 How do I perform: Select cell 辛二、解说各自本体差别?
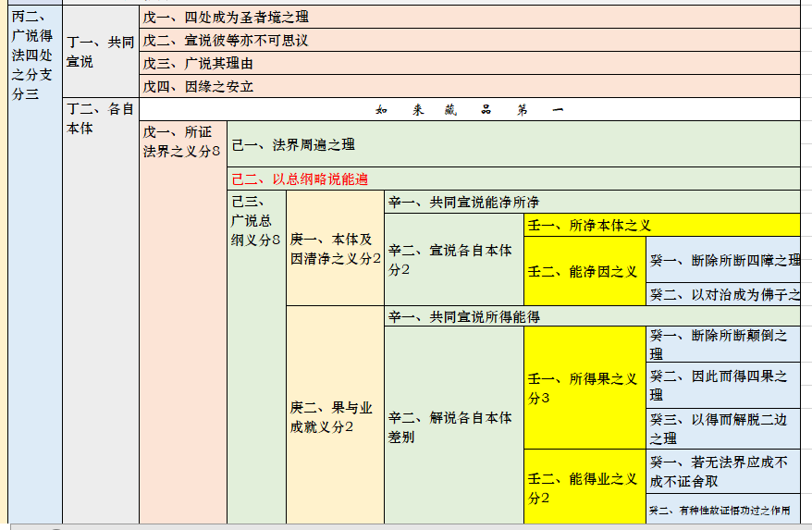[454, 425]
